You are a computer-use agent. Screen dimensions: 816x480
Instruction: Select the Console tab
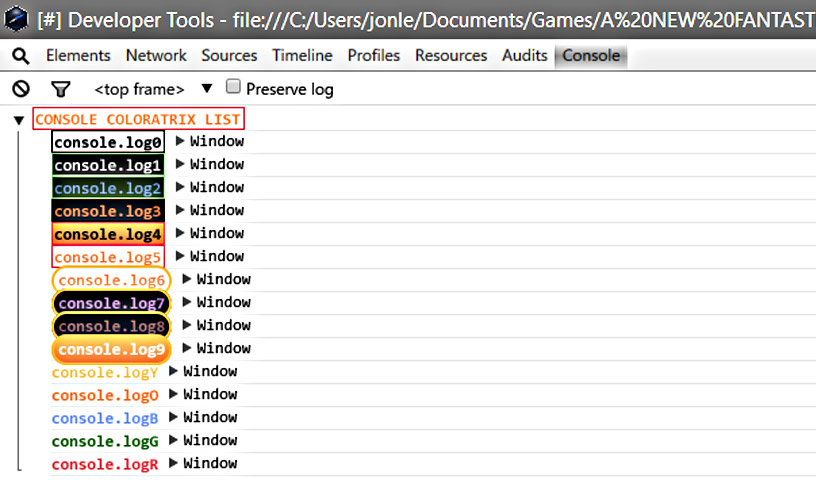pos(591,55)
